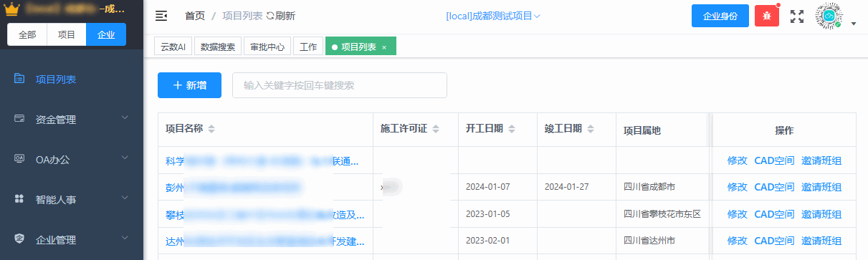The image size is (868, 260).
Task: Click CAD空间 in the 攀枝 project row
Action: [x=774, y=213]
